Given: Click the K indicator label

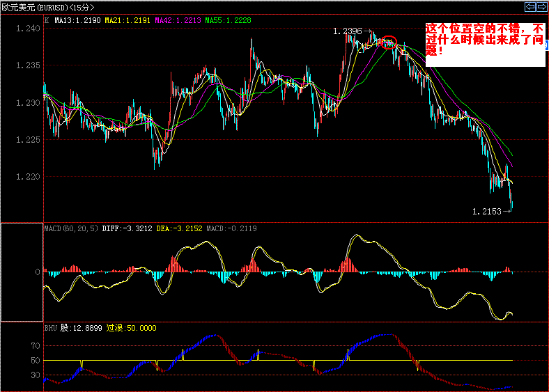Looking at the screenshot, I should (x=47, y=20).
